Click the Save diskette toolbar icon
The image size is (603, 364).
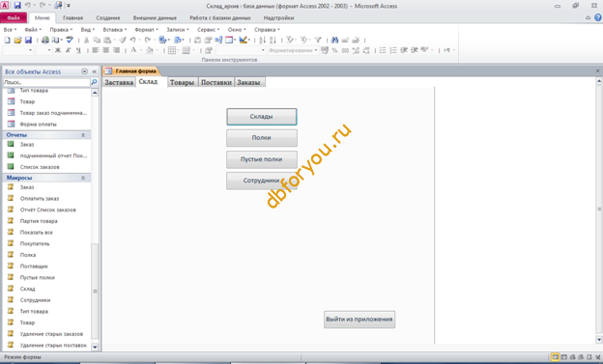point(28,40)
